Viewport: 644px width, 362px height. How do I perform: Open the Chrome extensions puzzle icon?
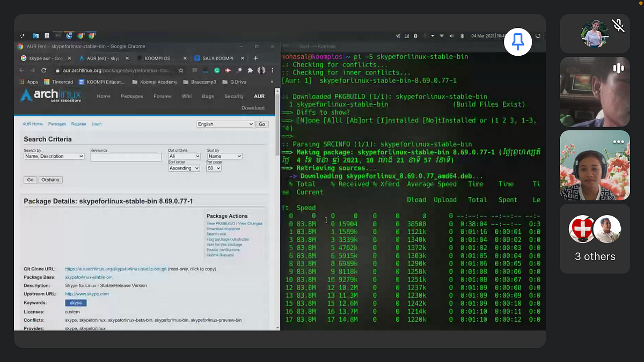(x=250, y=70)
